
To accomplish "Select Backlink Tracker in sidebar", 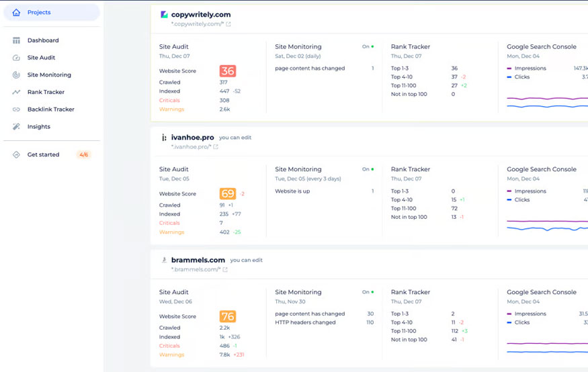I will coord(52,109).
